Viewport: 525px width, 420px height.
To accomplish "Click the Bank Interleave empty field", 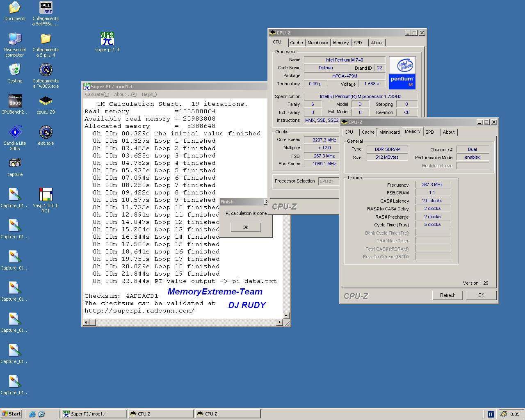I will [x=472, y=166].
